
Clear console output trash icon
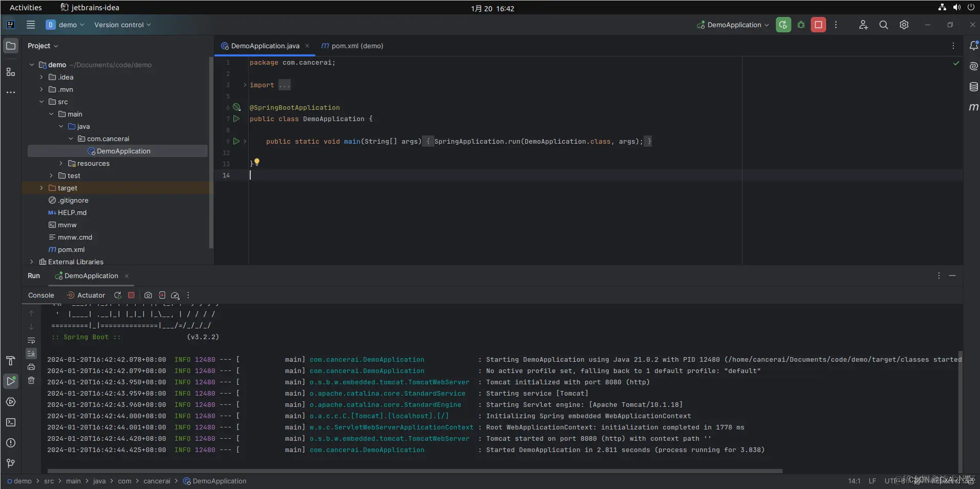[x=31, y=380]
